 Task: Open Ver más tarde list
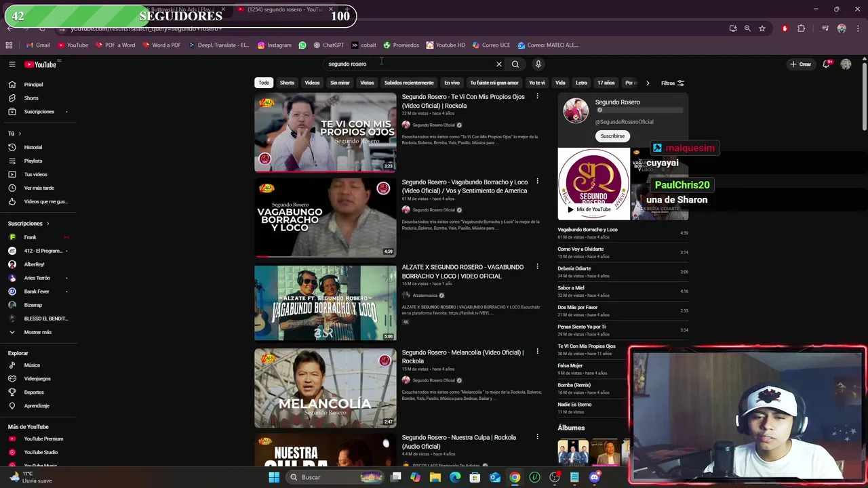pyautogui.click(x=39, y=188)
